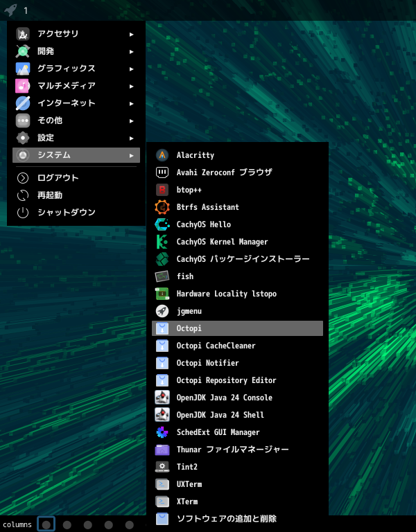Click the "Thunar ファイルマネージャー" label
This screenshot has height=532, width=416.
tap(233, 450)
